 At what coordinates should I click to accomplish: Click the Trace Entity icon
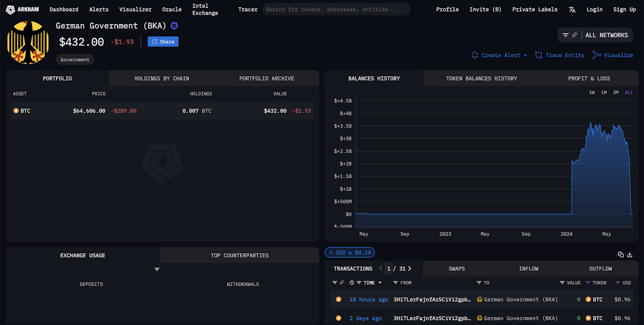coord(539,55)
